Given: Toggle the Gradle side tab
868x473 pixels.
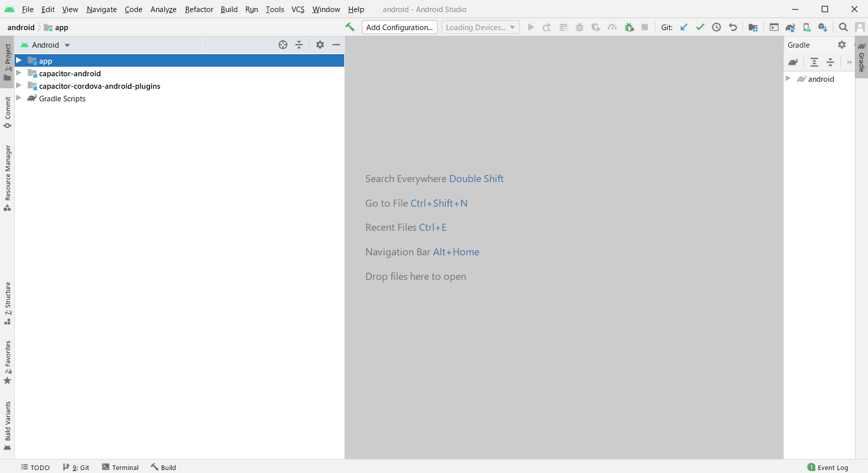Looking at the screenshot, I should pyautogui.click(x=861, y=58).
